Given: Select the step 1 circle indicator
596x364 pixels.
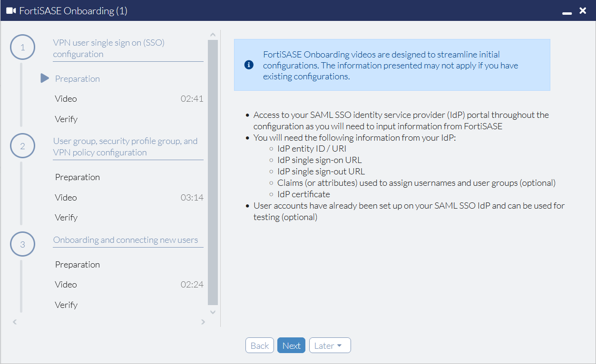Looking at the screenshot, I should pos(22,47).
